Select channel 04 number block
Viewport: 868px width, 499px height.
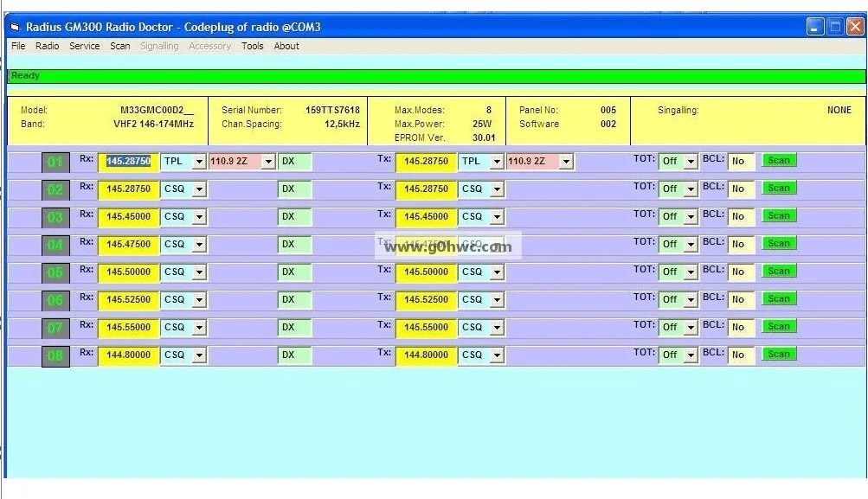(55, 245)
